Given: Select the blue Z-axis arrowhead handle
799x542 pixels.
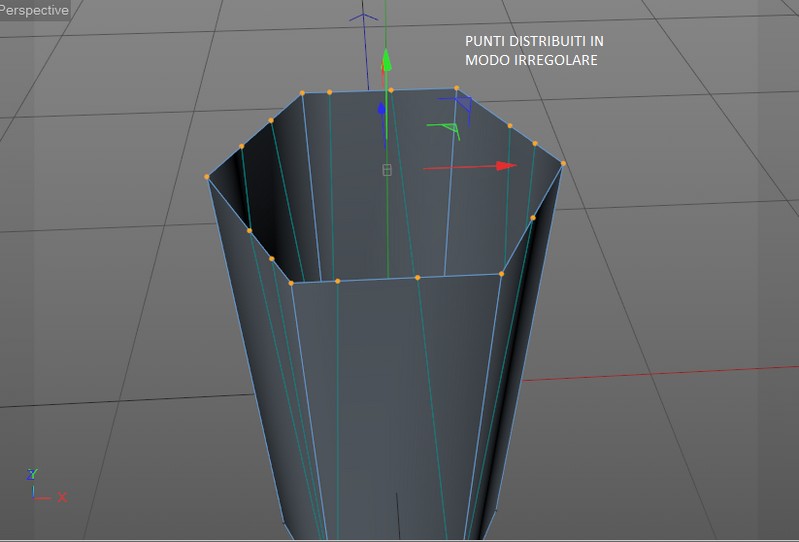Looking at the screenshot, I should coord(381,109).
